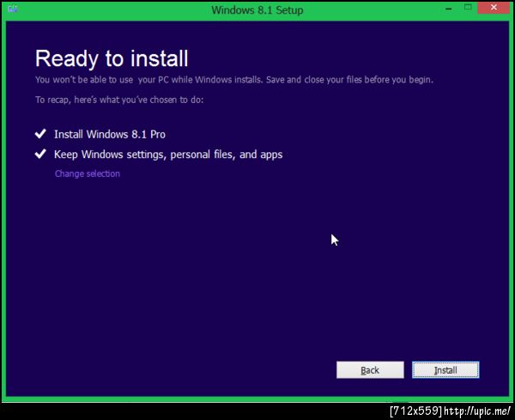The image size is (515, 420).
Task: Click the 'To recap' summary line
Action: (x=119, y=100)
